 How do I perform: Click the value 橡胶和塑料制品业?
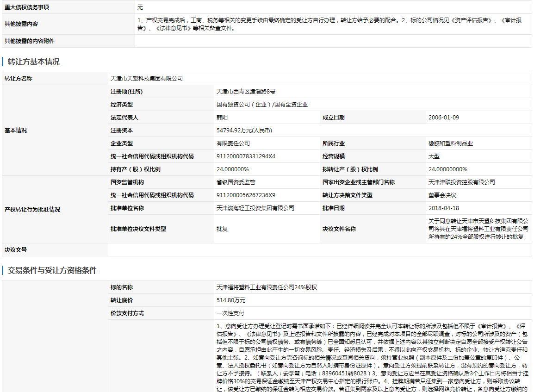451,143
